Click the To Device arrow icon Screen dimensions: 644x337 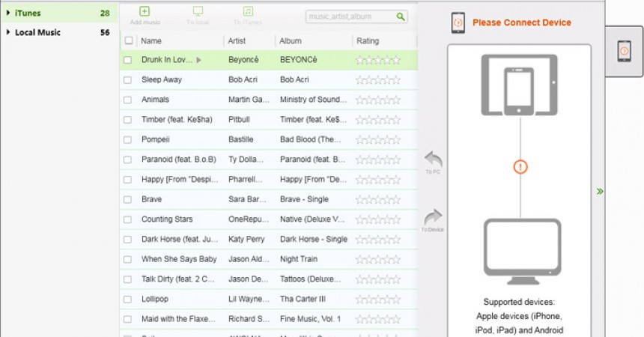[x=433, y=217]
